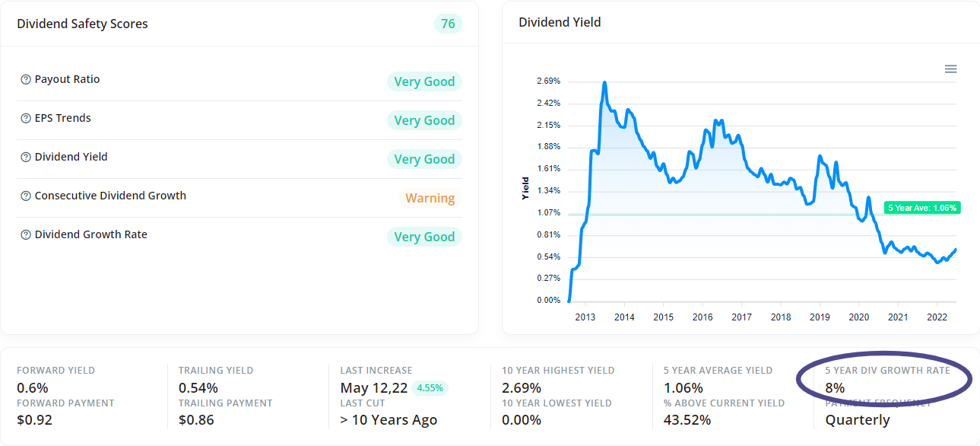Open help for Dividend Growth Rate

(25, 234)
